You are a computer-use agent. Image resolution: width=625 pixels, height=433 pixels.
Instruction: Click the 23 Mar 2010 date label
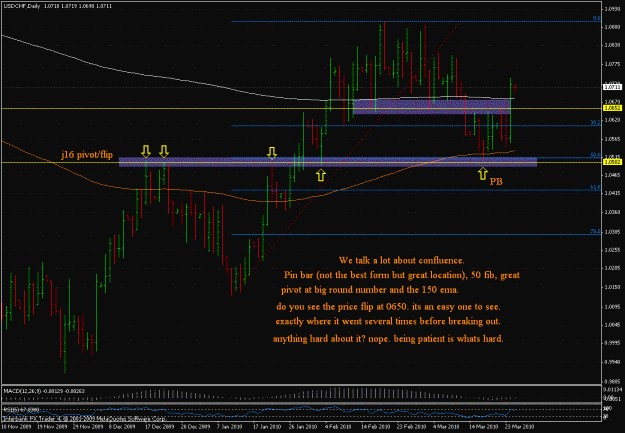click(520, 427)
